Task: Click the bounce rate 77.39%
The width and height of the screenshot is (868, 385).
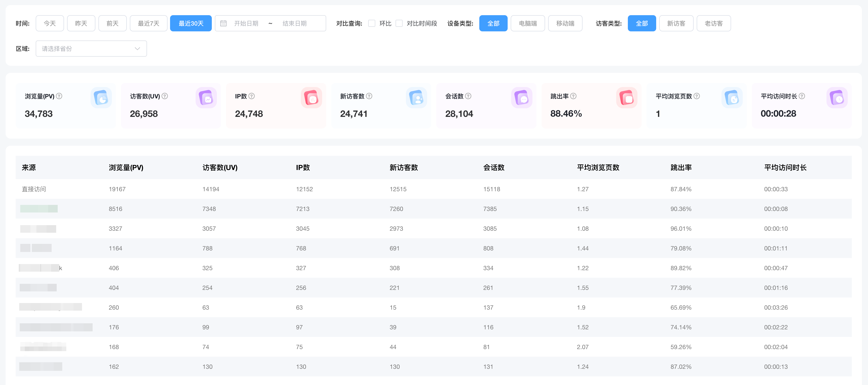Action: pyautogui.click(x=681, y=288)
